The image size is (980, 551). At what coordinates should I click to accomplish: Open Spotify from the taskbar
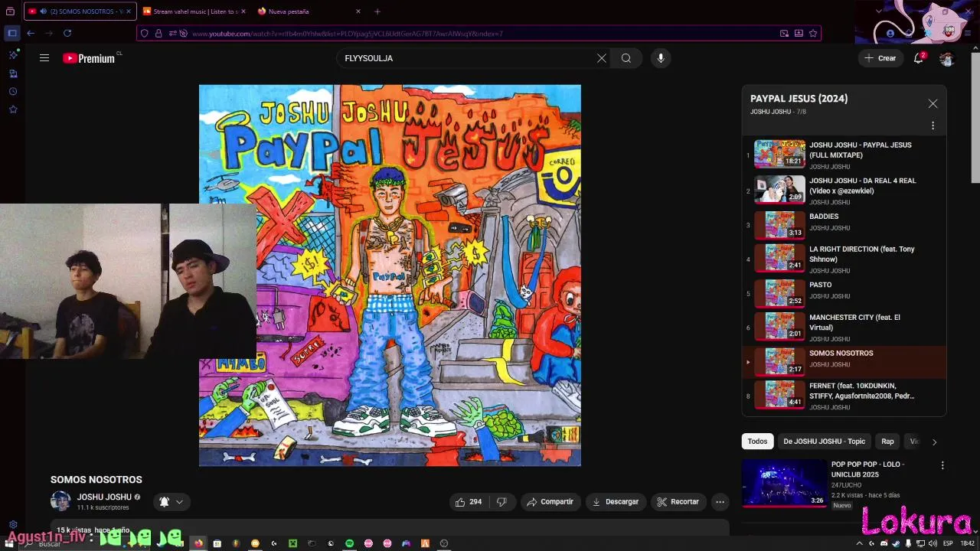349,543
